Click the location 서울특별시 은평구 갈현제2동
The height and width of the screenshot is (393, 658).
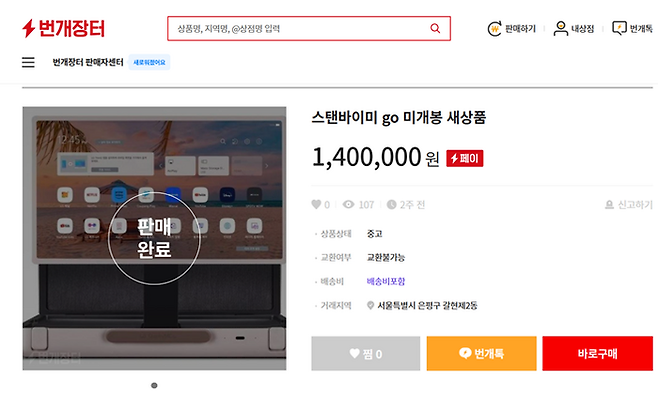click(427, 305)
